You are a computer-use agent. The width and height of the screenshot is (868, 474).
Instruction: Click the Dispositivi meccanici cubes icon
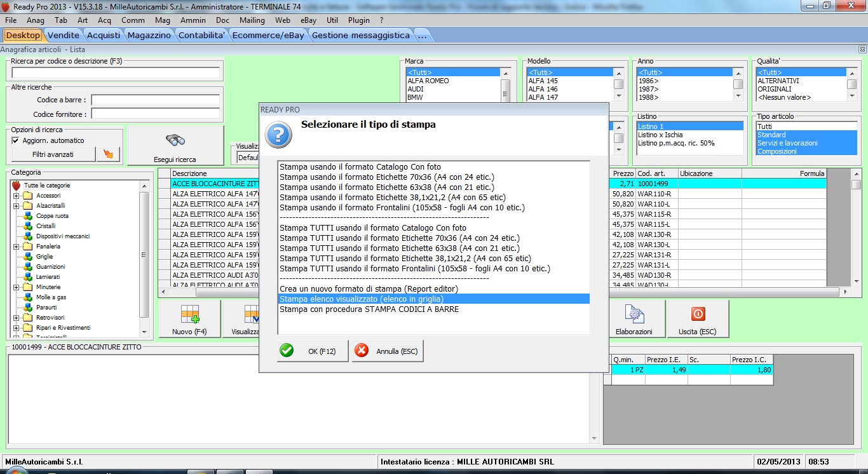(x=27, y=236)
